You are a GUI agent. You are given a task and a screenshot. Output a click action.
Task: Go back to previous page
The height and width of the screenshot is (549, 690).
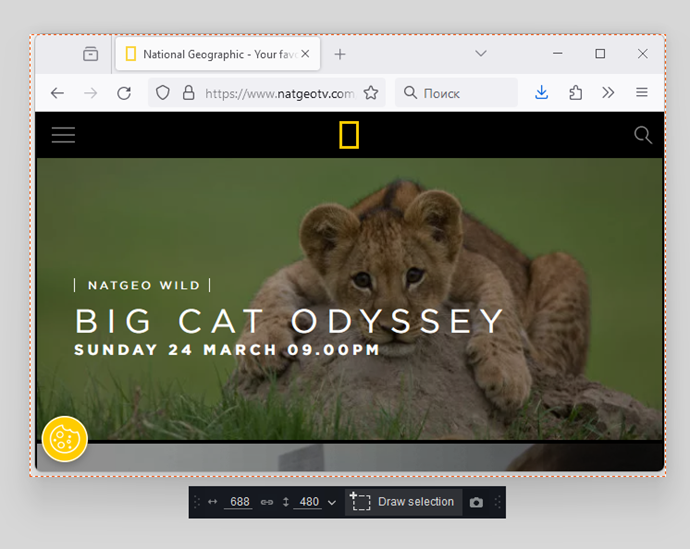(x=57, y=93)
